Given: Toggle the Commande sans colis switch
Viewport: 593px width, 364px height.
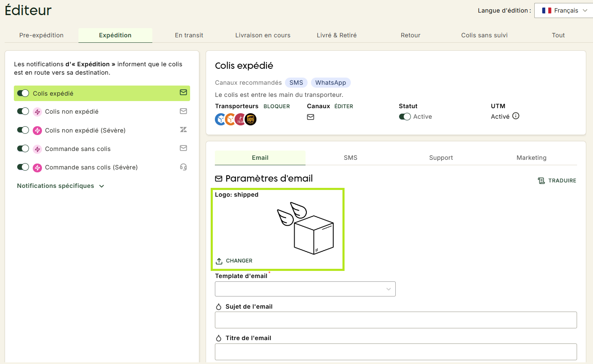Looking at the screenshot, I should pos(23,148).
